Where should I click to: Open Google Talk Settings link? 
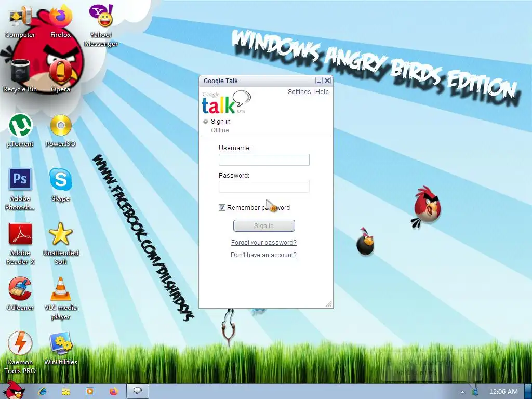click(299, 92)
